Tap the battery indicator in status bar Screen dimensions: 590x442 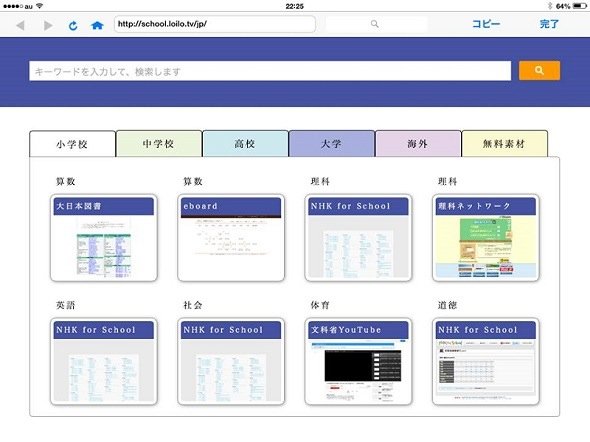click(x=579, y=6)
